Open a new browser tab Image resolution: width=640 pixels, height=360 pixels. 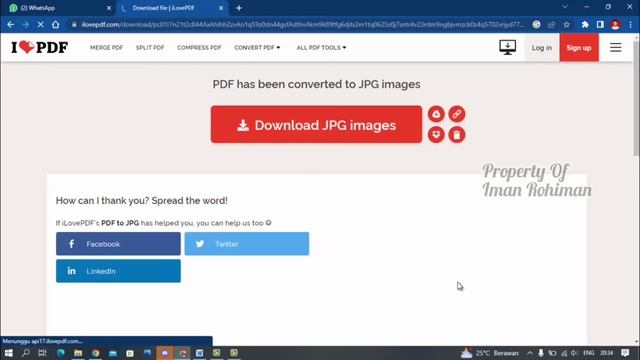(x=239, y=8)
